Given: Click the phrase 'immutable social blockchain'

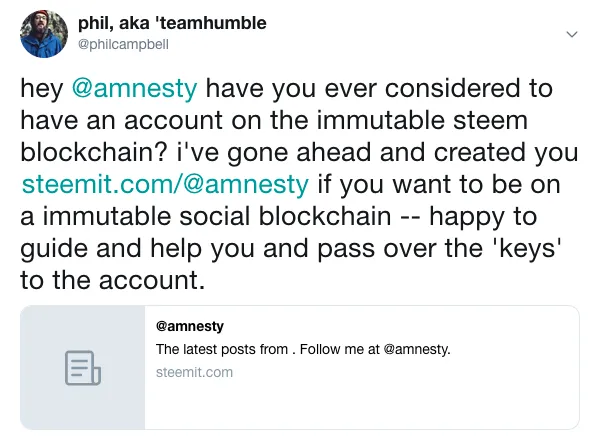Looking at the screenshot, I should [217, 216].
